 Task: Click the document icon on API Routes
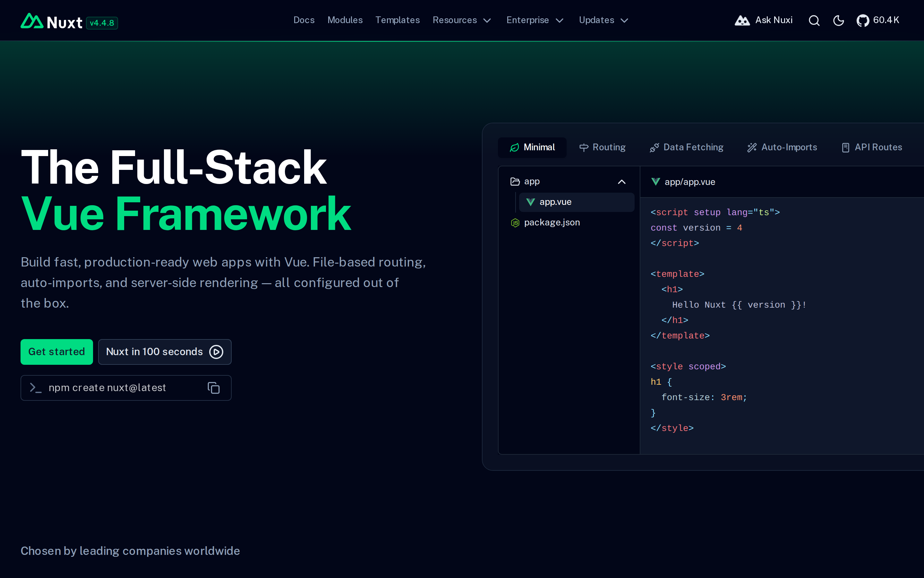pos(846,148)
